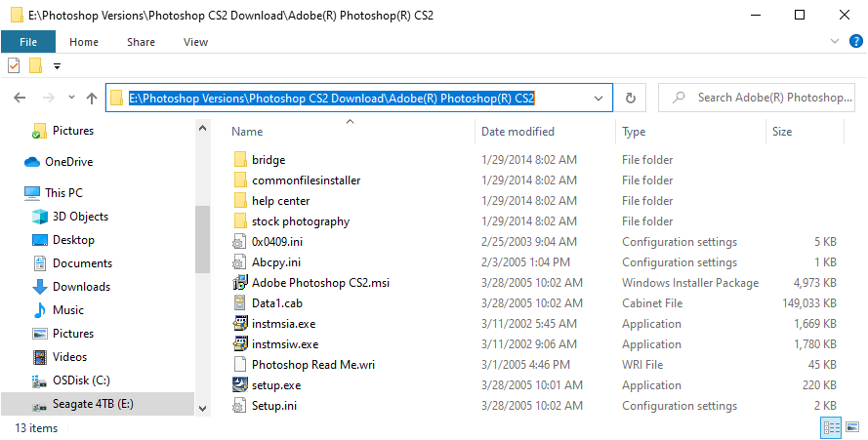868x440 pixels.
Task: Click the Data1.cab file icon
Action: [239, 303]
